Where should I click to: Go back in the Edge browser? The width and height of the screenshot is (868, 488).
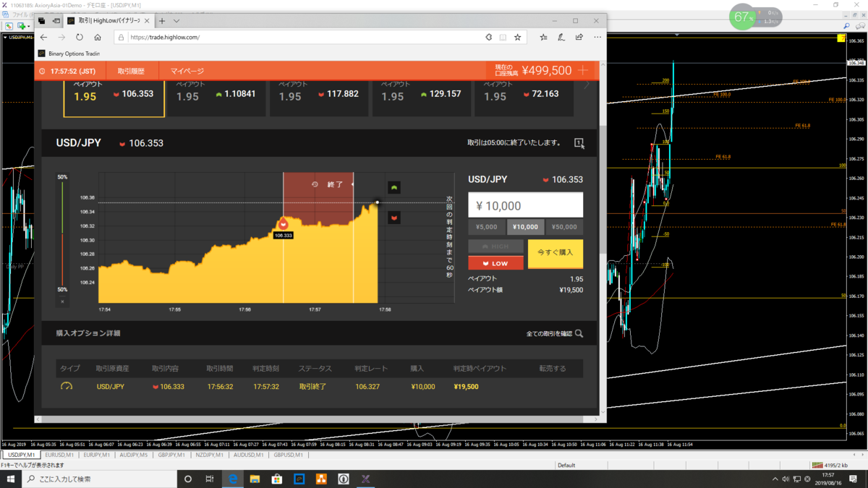tap(44, 37)
